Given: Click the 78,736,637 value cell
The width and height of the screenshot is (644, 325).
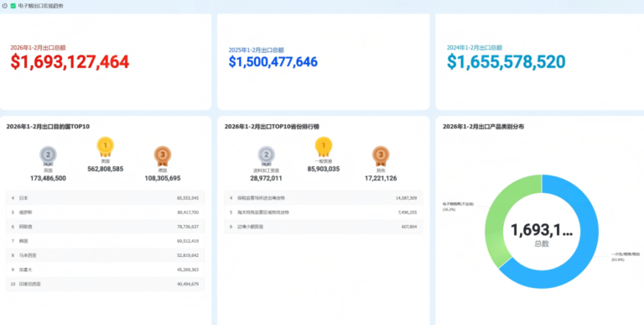Looking at the screenshot, I should point(188,227).
